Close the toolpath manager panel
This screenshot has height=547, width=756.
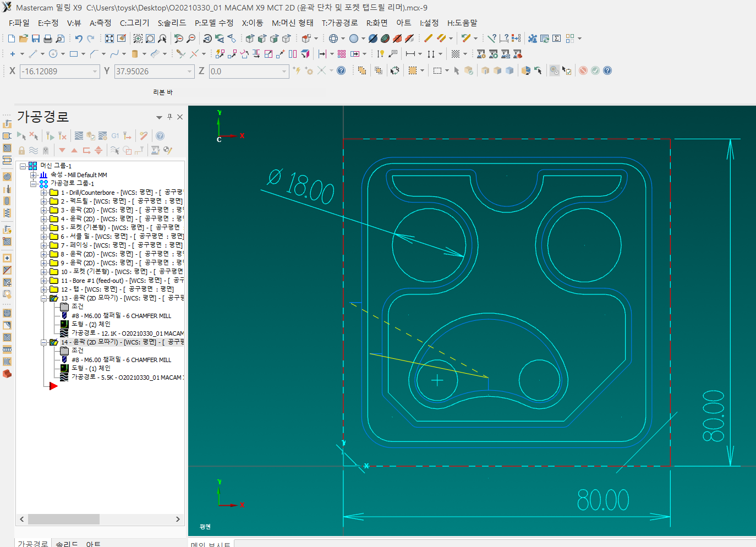coord(180,117)
